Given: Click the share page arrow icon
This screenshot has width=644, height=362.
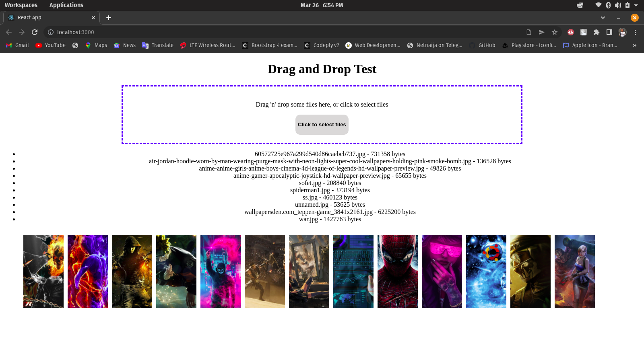Looking at the screenshot, I should (x=542, y=32).
